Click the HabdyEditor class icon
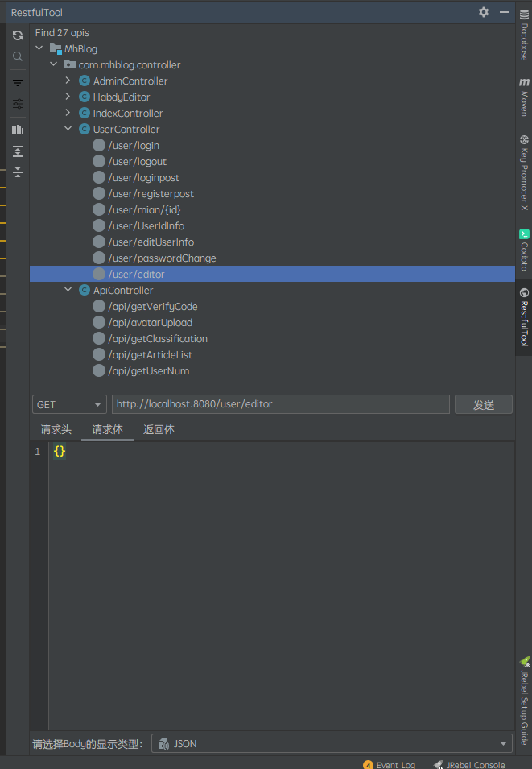The width and height of the screenshot is (532, 769). (x=85, y=97)
